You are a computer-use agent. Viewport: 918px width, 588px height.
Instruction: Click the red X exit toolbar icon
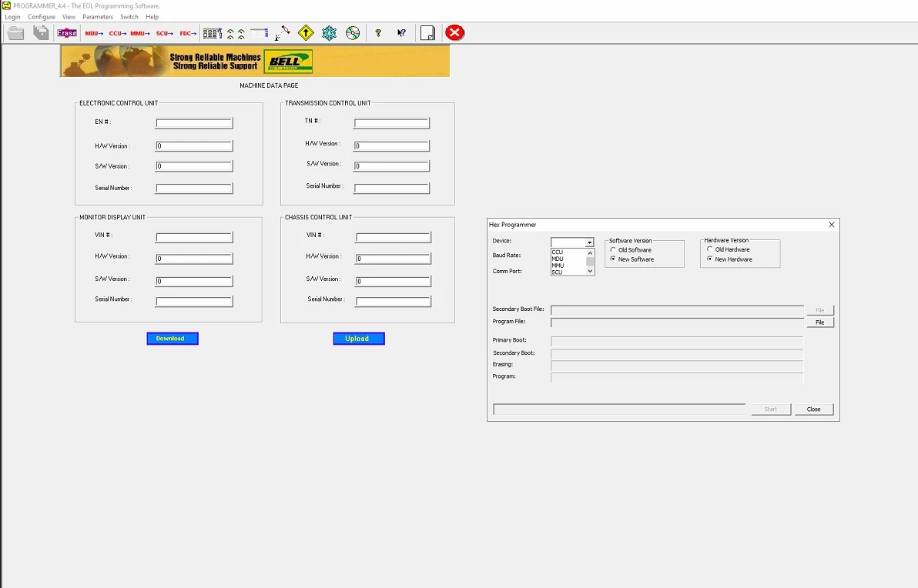point(455,33)
